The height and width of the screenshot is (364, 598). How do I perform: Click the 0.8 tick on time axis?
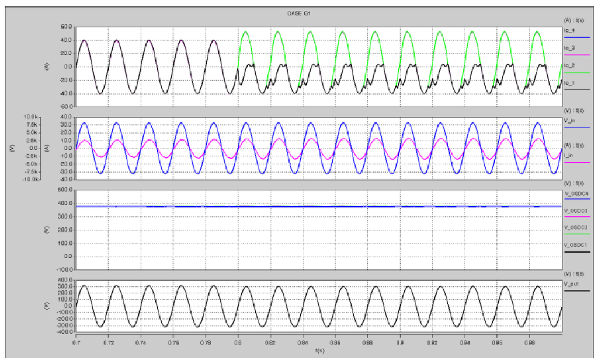click(238, 343)
